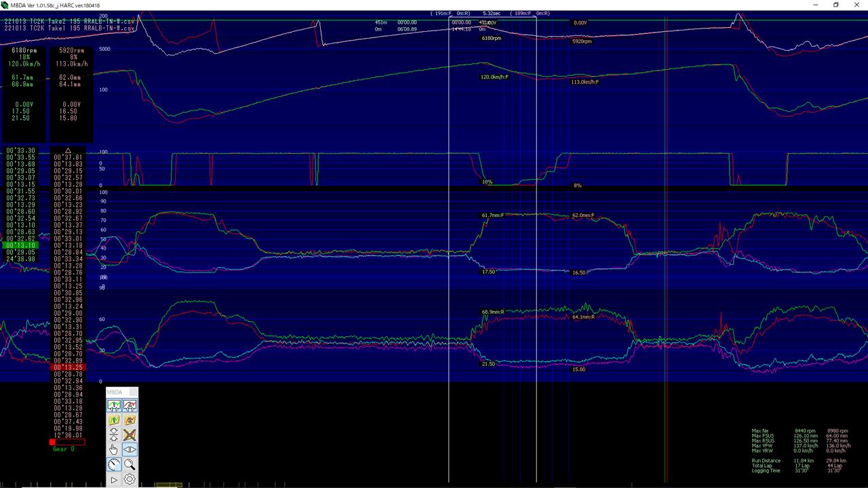Click the Take1 CSV file name label
The width and height of the screenshot is (868, 488).
coord(70,28)
